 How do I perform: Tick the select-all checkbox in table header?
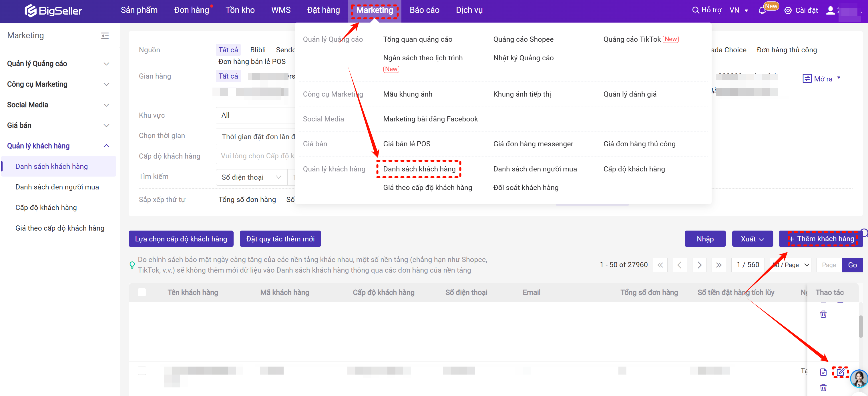[142, 292]
